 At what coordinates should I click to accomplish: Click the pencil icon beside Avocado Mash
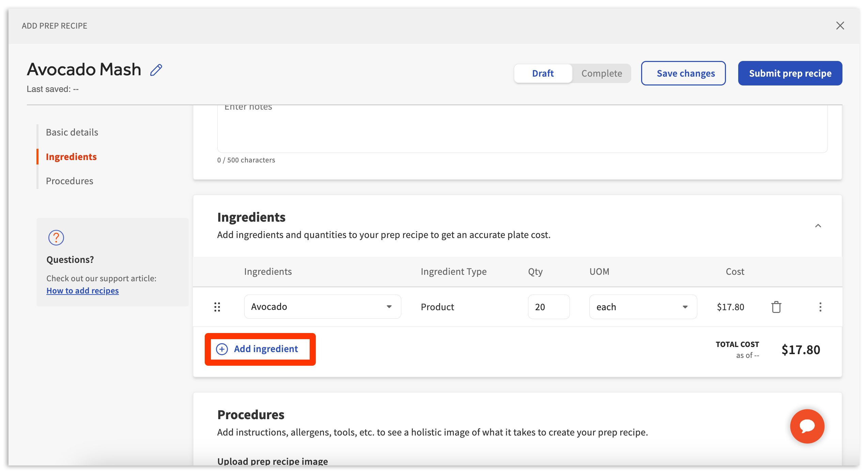(156, 70)
